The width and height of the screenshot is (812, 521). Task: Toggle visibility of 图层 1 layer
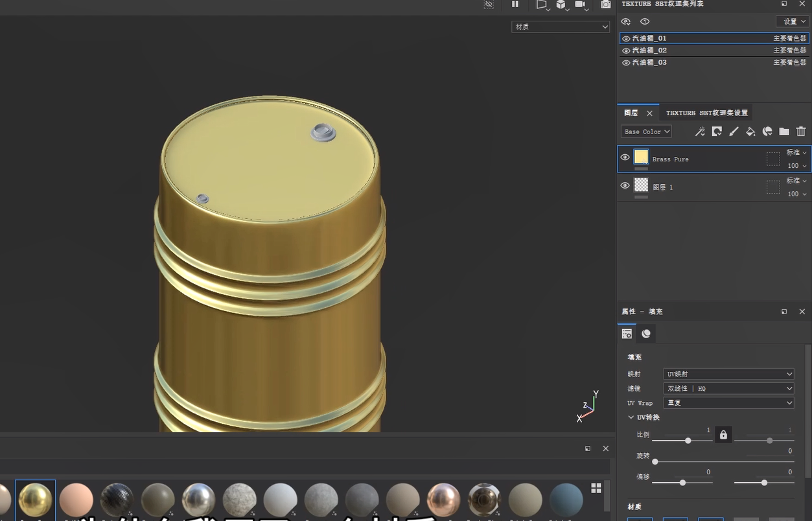tap(625, 186)
